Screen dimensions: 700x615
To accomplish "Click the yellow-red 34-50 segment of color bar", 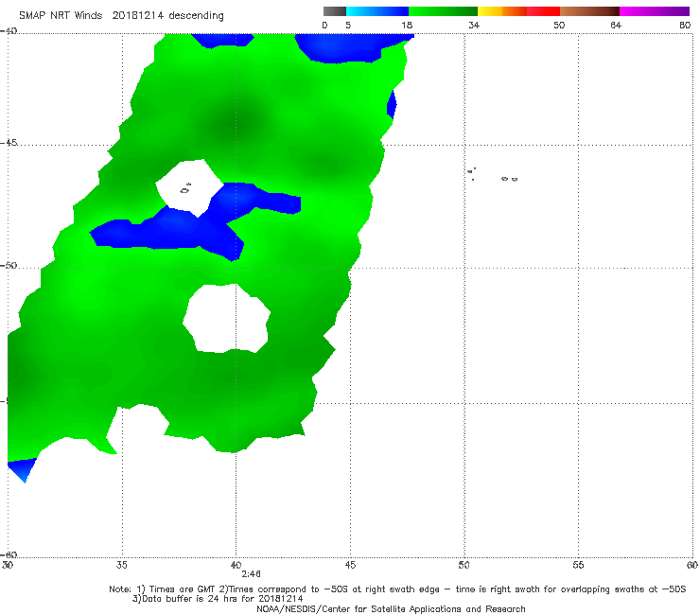I will (x=518, y=11).
